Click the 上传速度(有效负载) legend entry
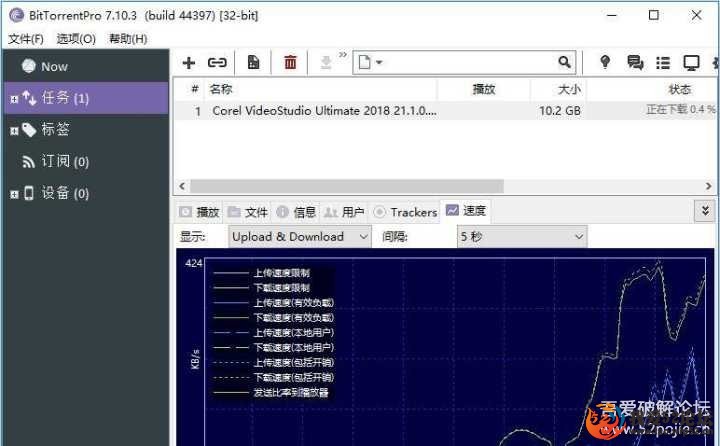 (294, 303)
